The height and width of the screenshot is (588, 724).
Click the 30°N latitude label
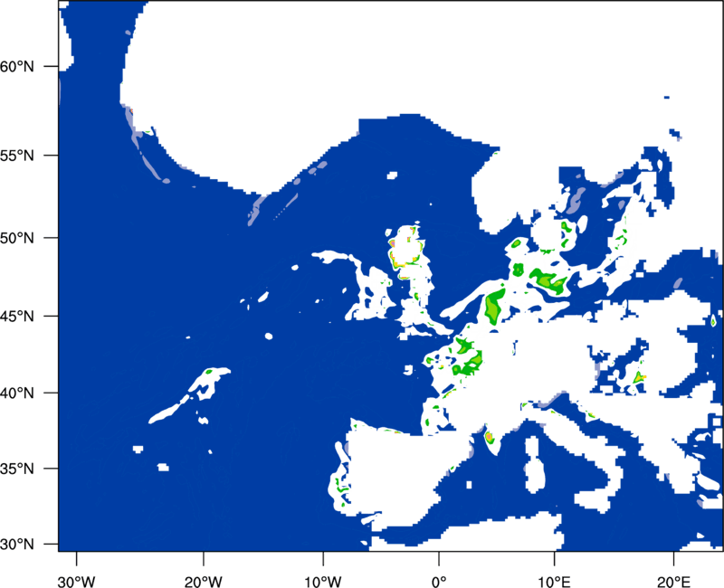pyautogui.click(x=17, y=545)
